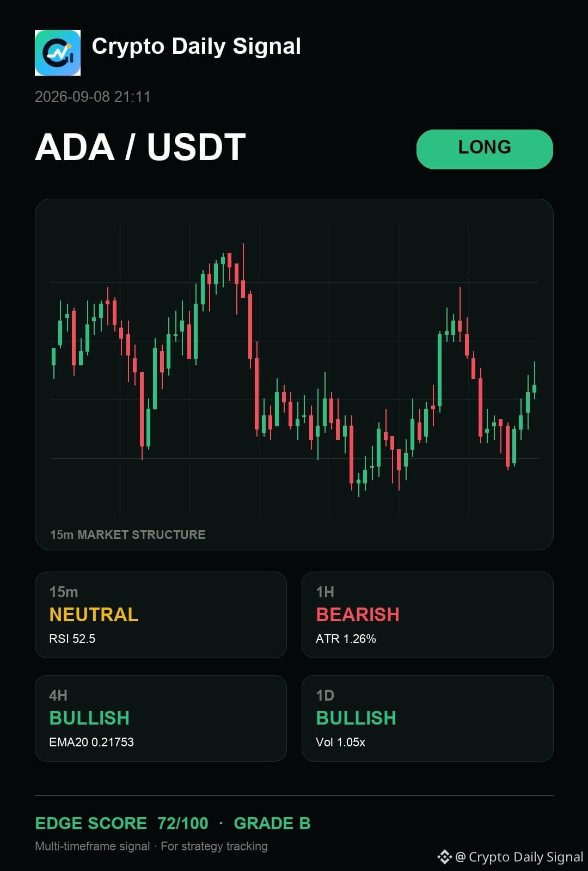Tap the green LONG signal button
Image resolution: width=588 pixels, height=871 pixels.
point(485,149)
